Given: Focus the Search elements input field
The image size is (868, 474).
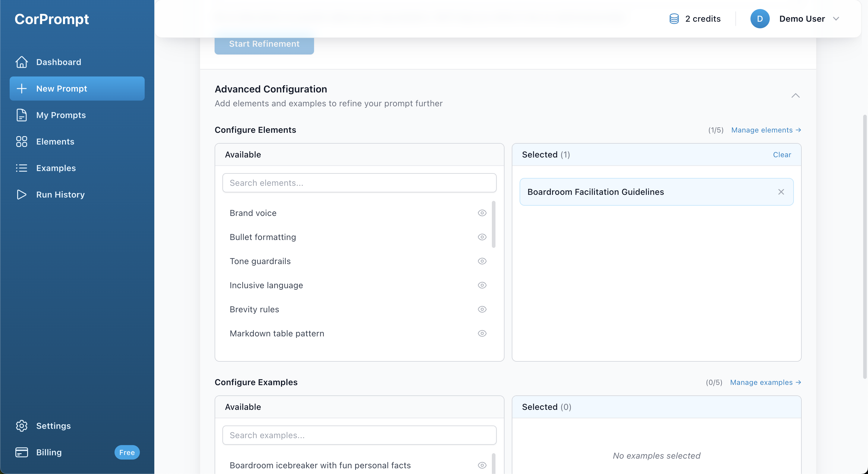Looking at the screenshot, I should (359, 183).
